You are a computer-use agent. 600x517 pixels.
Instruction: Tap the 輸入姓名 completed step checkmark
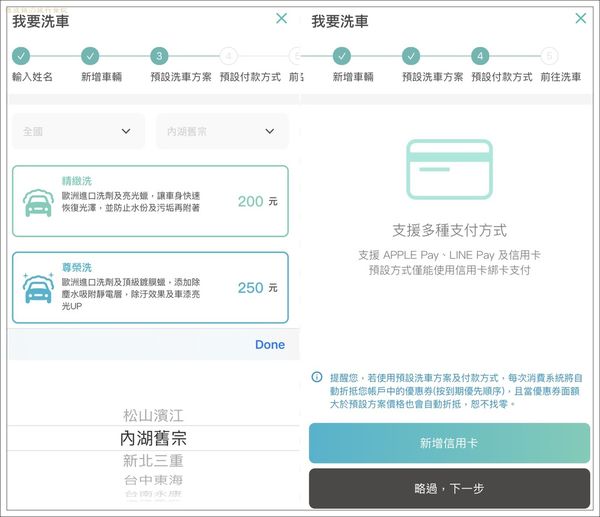(x=21, y=56)
